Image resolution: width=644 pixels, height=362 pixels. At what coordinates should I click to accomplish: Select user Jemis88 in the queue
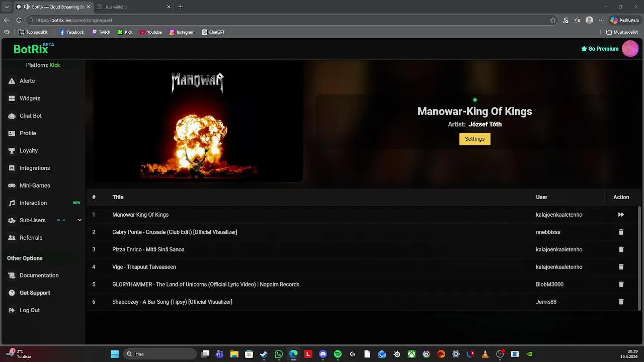(x=546, y=302)
